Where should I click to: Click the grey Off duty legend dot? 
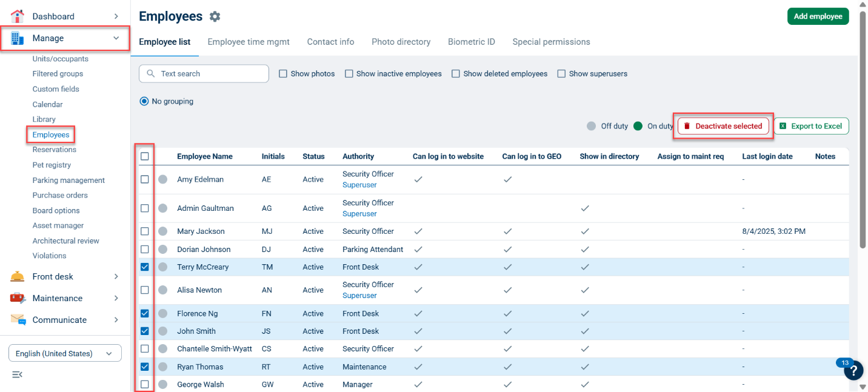pyautogui.click(x=592, y=126)
